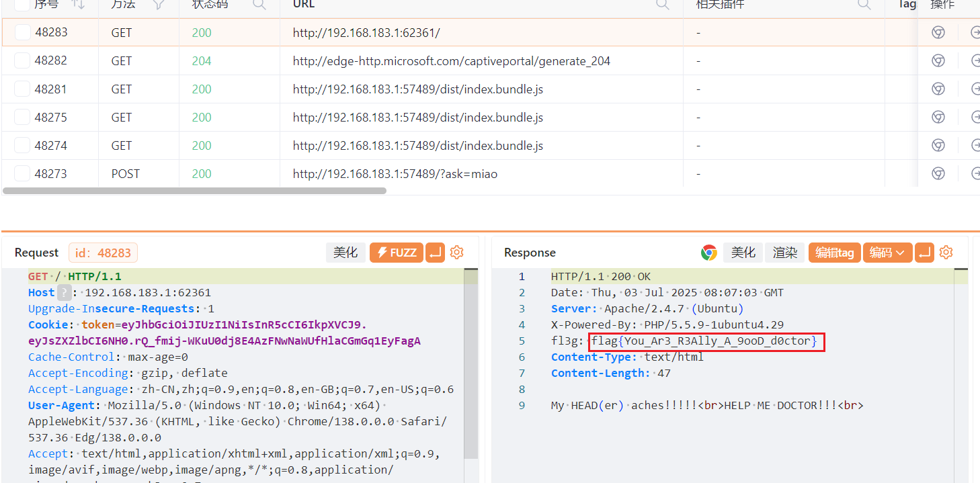Click the Chrome icon in row 48274
This screenshot has width=980, height=483.
click(938, 145)
